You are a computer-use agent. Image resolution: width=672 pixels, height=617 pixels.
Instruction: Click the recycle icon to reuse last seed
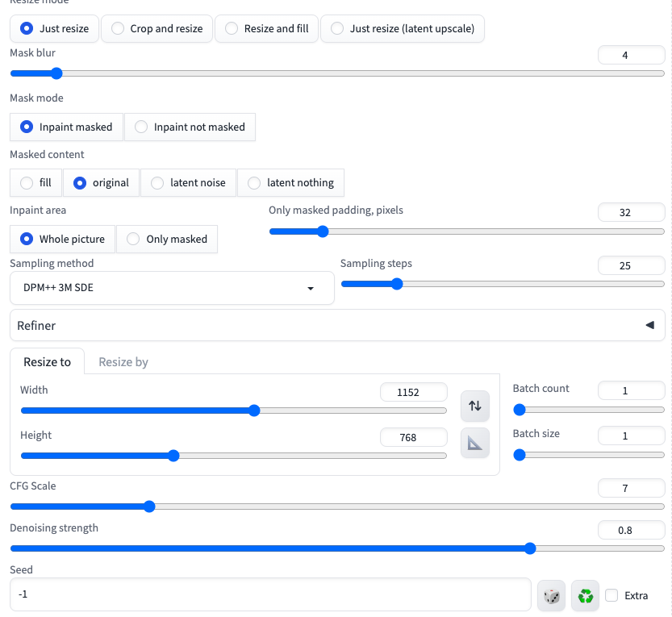(585, 596)
